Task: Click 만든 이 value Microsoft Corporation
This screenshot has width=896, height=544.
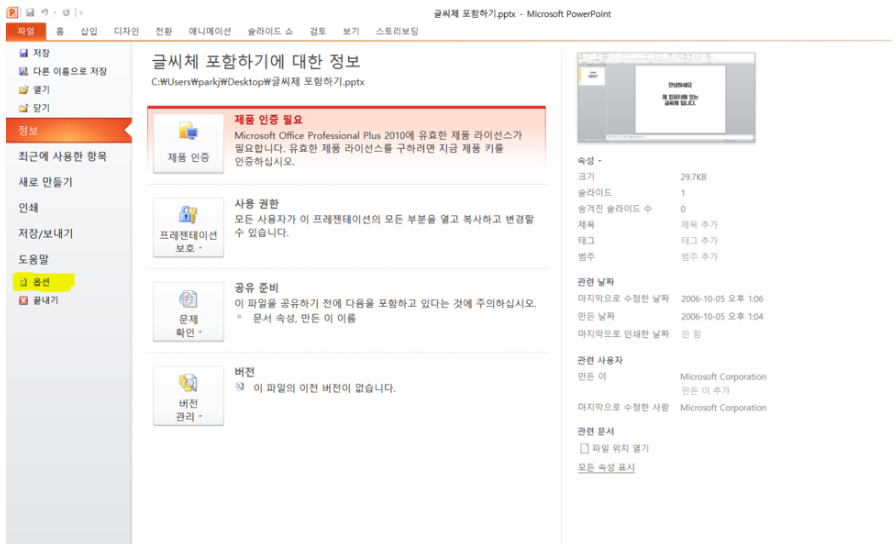Action: (x=723, y=377)
